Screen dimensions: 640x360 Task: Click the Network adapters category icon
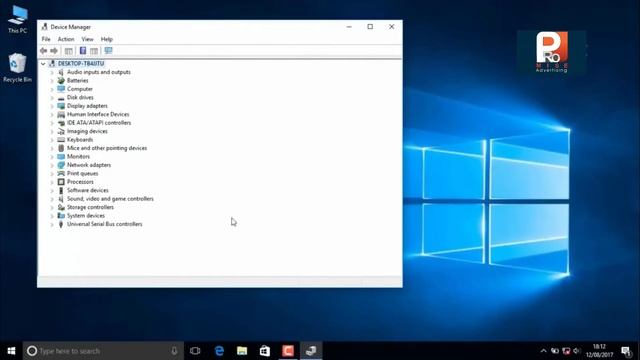tap(61, 165)
